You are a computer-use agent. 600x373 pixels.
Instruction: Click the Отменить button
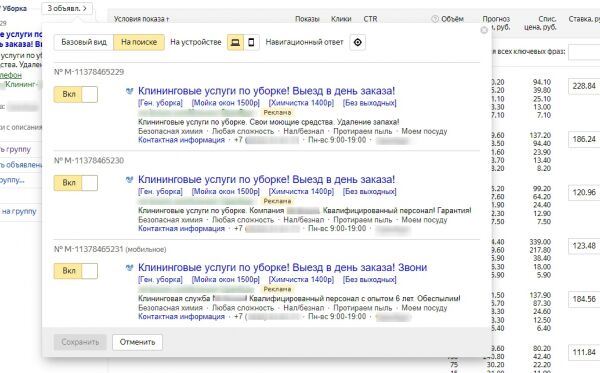(137, 342)
